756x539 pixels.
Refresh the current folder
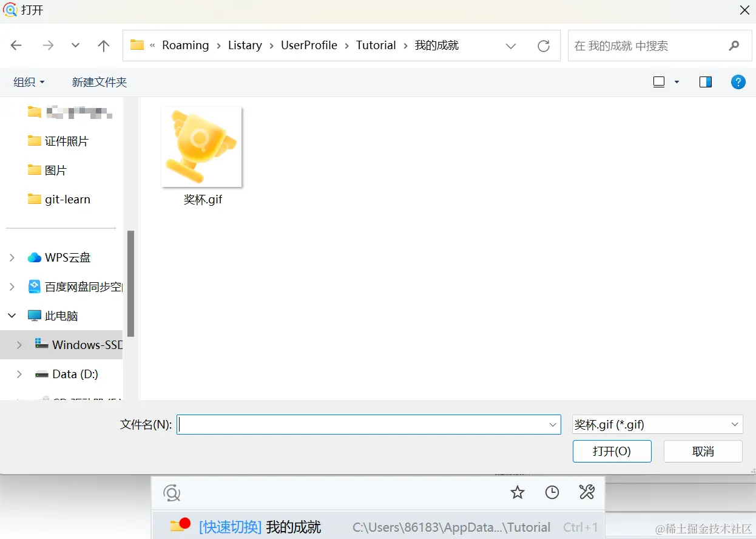pos(544,46)
